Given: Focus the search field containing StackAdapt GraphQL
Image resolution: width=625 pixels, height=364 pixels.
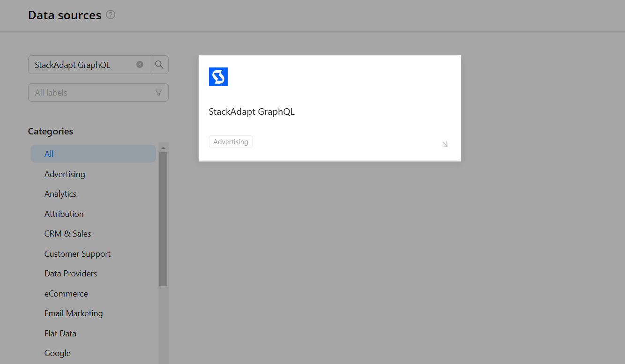Looking at the screenshot, I should (89, 65).
